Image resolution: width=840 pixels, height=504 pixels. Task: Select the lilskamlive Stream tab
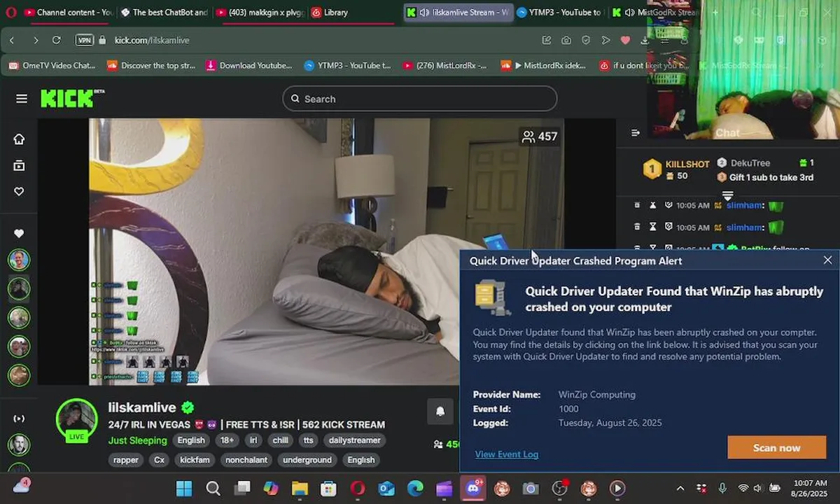[x=457, y=12]
